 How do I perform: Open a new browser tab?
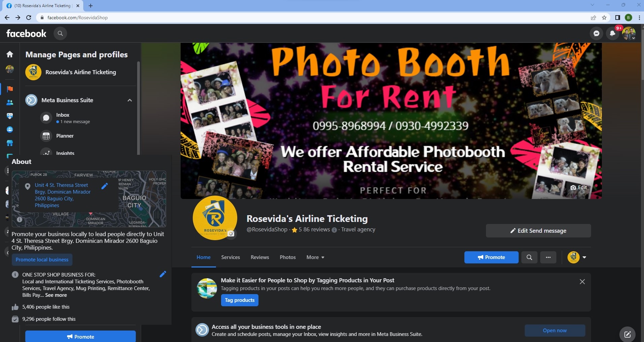point(91,5)
